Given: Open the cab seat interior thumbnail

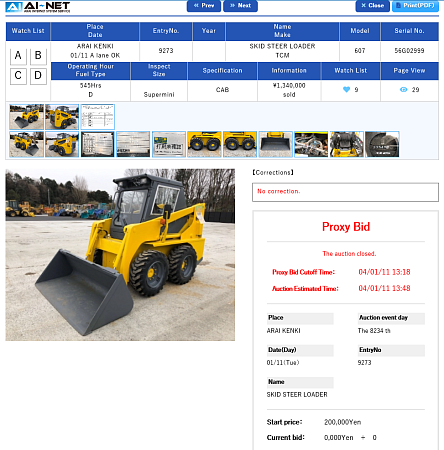Looking at the screenshot, I should pos(347,144).
